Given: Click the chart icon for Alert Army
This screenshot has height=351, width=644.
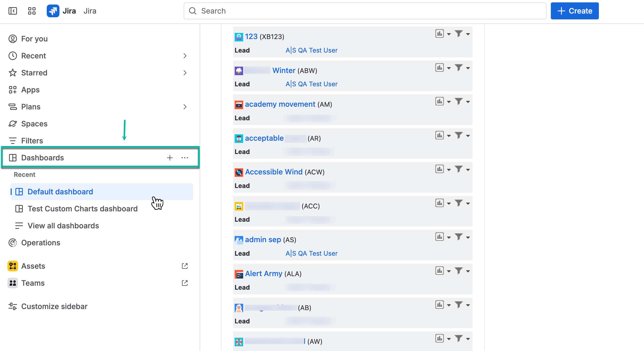Looking at the screenshot, I should pyautogui.click(x=439, y=271).
